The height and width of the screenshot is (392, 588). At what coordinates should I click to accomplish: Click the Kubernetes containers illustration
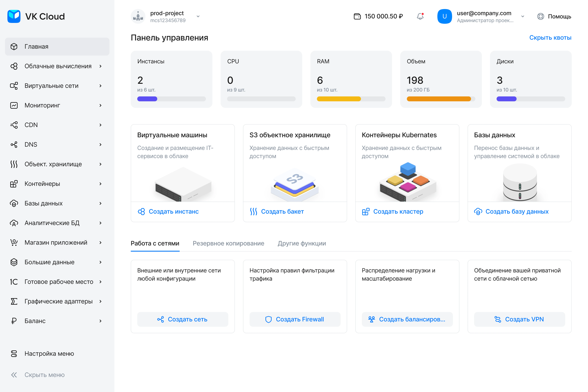[x=408, y=182]
